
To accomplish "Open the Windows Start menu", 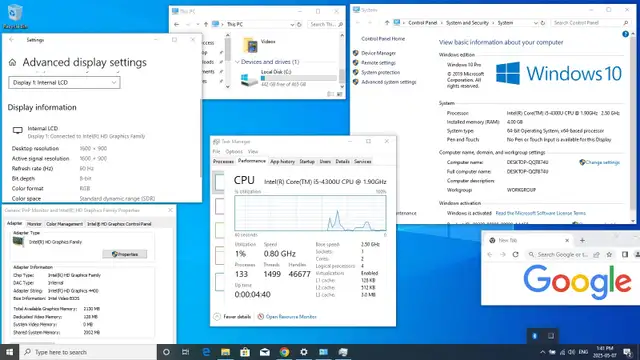I will coord(9,352).
